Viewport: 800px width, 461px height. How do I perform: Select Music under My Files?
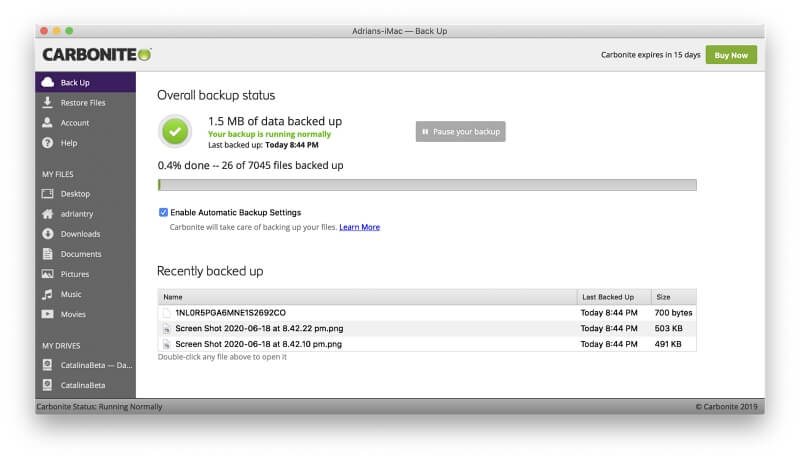(x=86, y=294)
